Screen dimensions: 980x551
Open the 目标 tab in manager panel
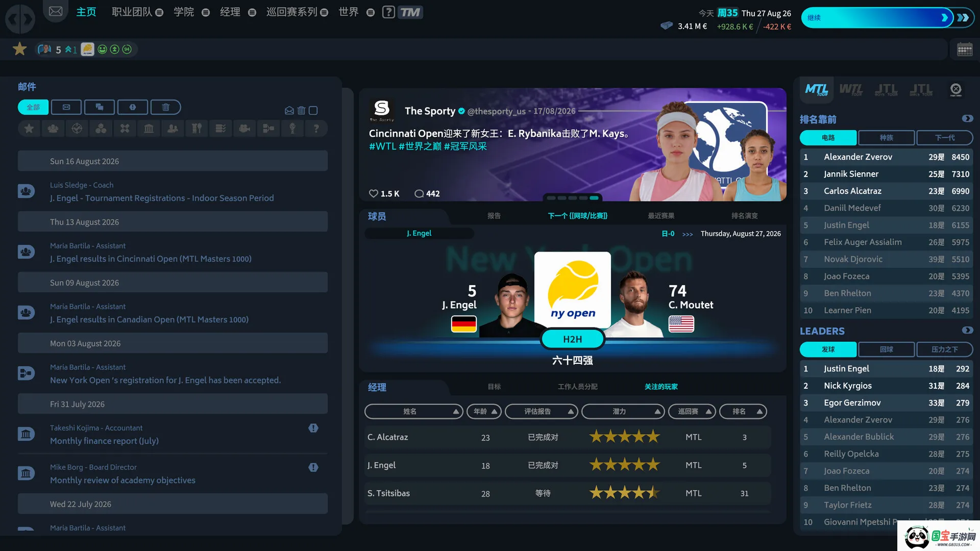494,387
